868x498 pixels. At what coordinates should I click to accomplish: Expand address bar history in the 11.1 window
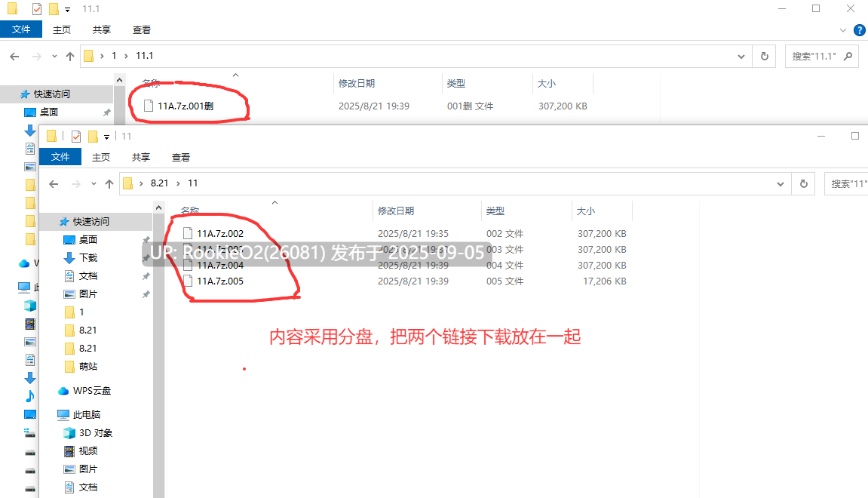click(741, 57)
